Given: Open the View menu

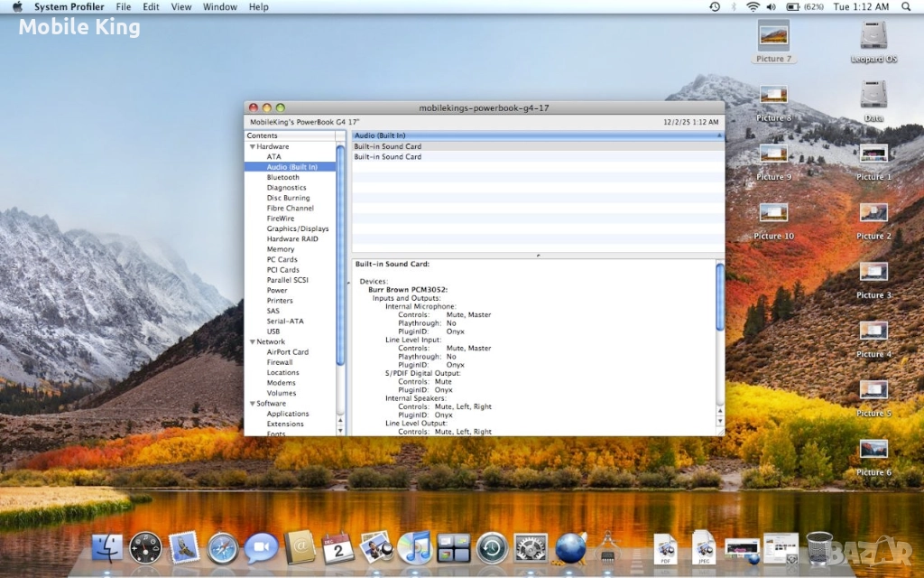Looking at the screenshot, I should click(x=181, y=6).
